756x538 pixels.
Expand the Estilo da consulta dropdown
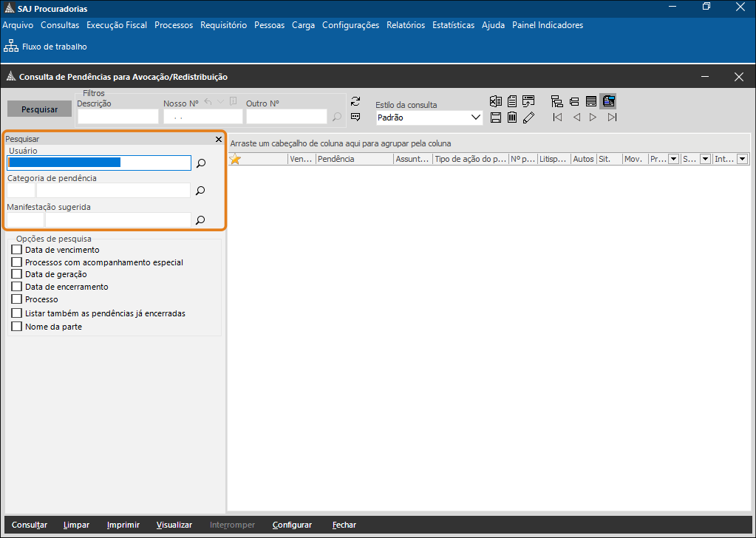click(x=475, y=118)
